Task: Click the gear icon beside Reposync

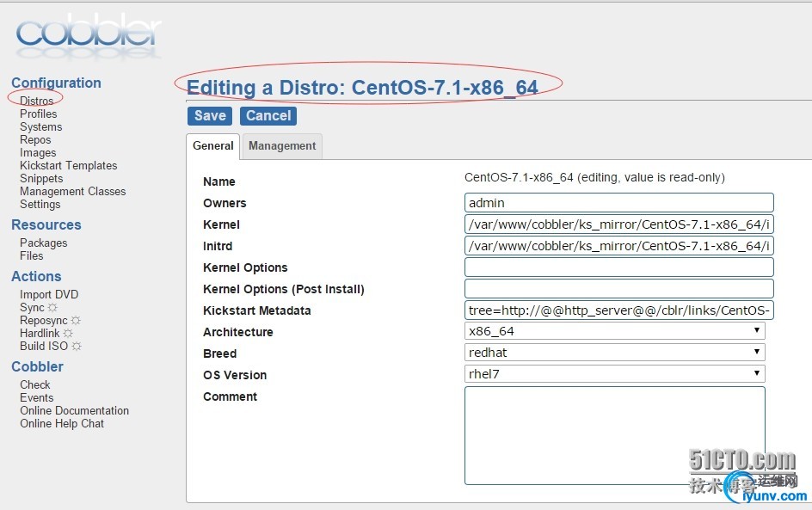Action: (76, 320)
